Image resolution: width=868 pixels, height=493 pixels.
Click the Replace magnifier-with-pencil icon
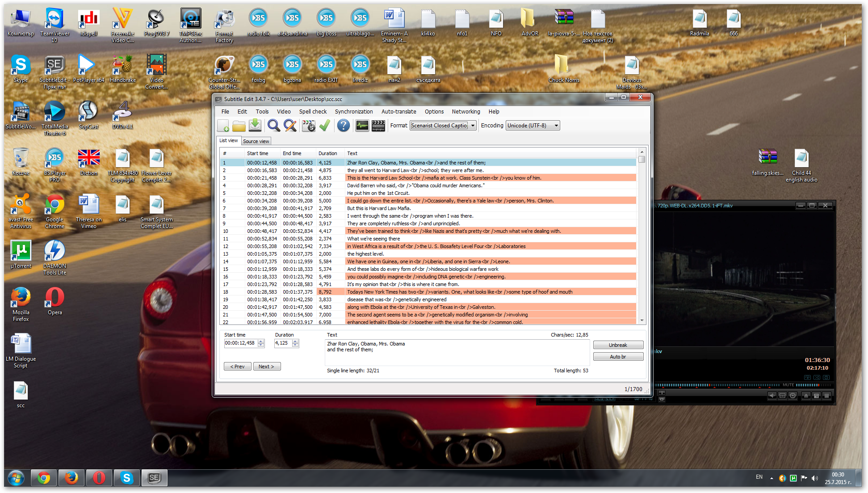tap(290, 126)
